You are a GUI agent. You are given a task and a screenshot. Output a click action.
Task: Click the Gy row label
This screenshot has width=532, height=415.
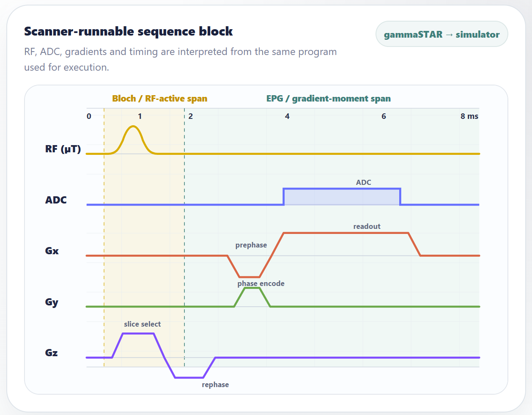click(52, 302)
